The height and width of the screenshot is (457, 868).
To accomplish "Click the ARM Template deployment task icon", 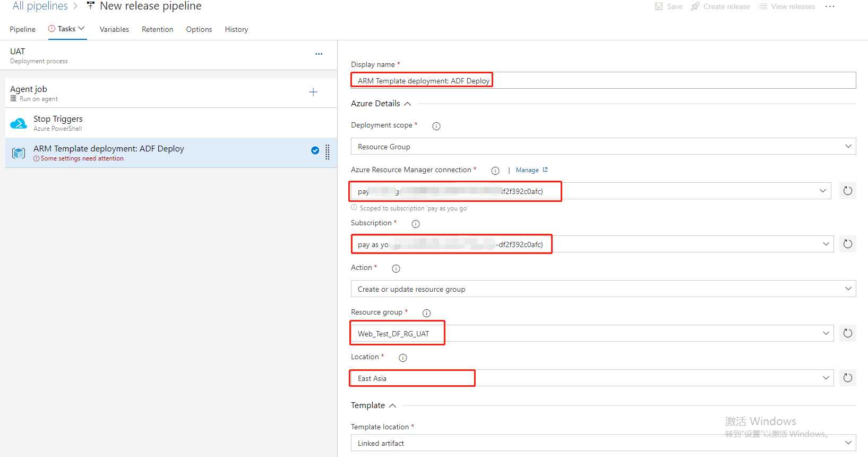I will (x=19, y=153).
